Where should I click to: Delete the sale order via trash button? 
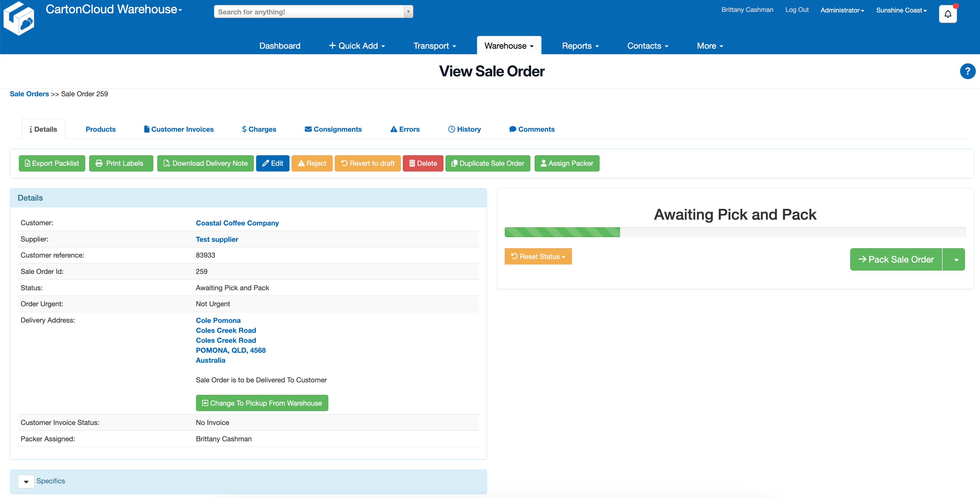pyautogui.click(x=423, y=163)
